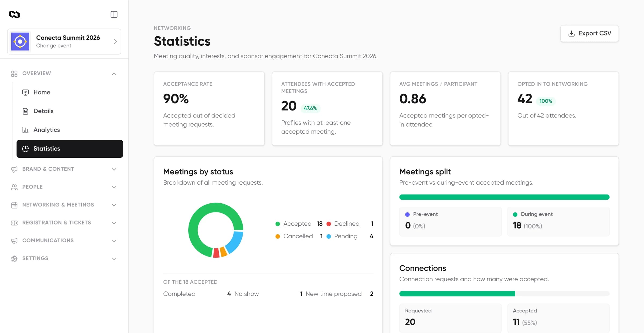This screenshot has height=333, width=644.
Task: Click the Pre-event 0 (0%) tile
Action: click(450, 222)
